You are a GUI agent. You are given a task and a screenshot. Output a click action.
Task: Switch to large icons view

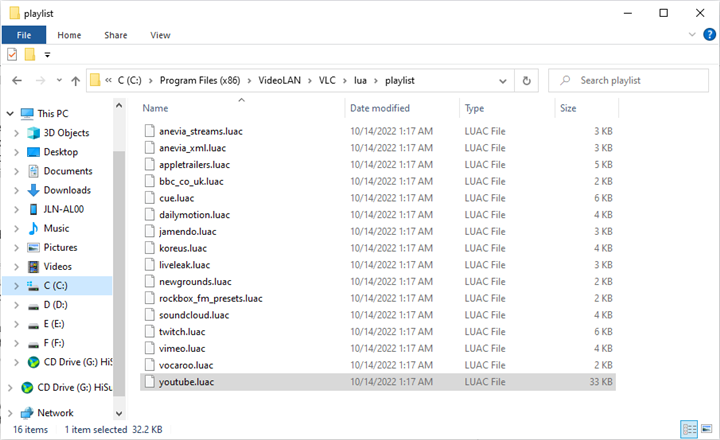point(707,429)
